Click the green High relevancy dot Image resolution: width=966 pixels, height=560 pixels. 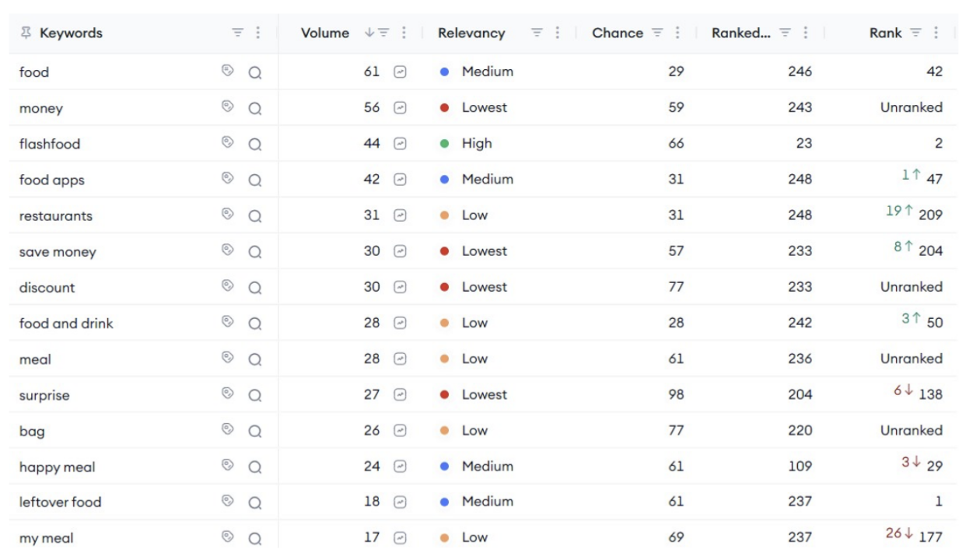[444, 144]
